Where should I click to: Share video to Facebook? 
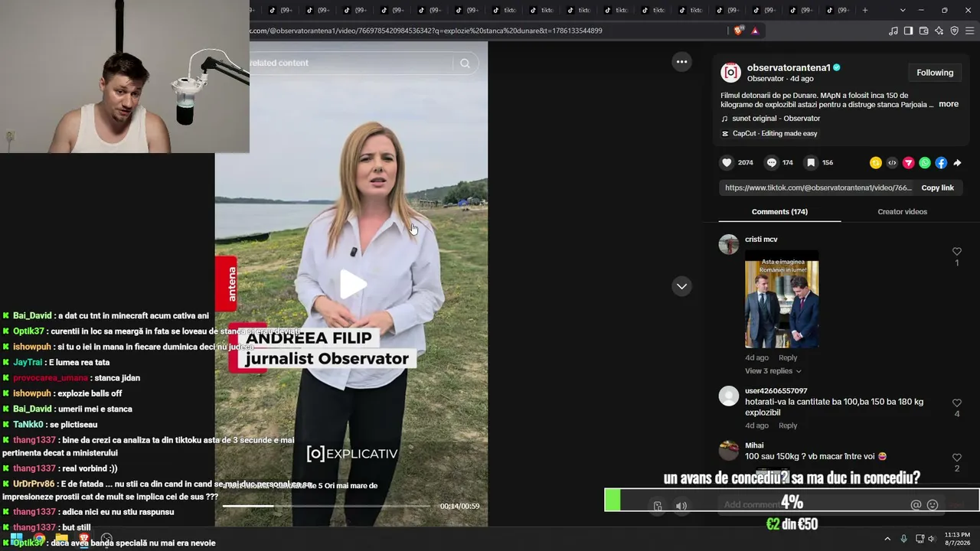pos(941,163)
